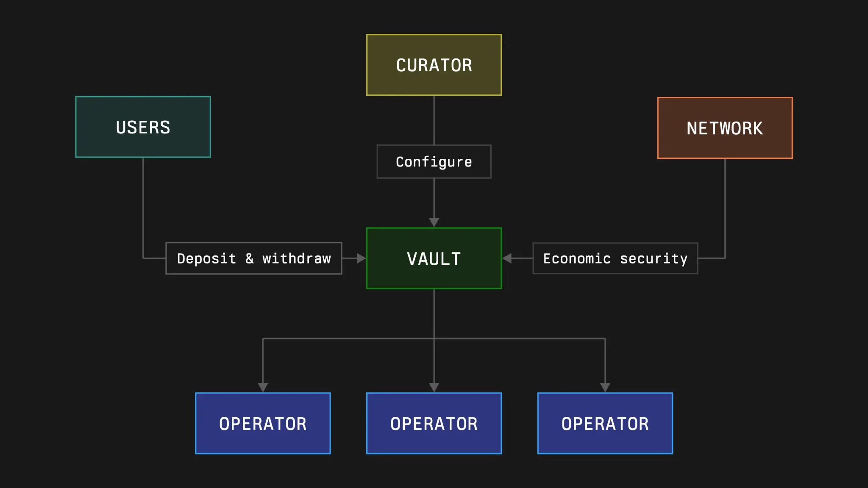The width and height of the screenshot is (868, 488).
Task: Select the middle blue OPERATOR box
Action: point(434,423)
